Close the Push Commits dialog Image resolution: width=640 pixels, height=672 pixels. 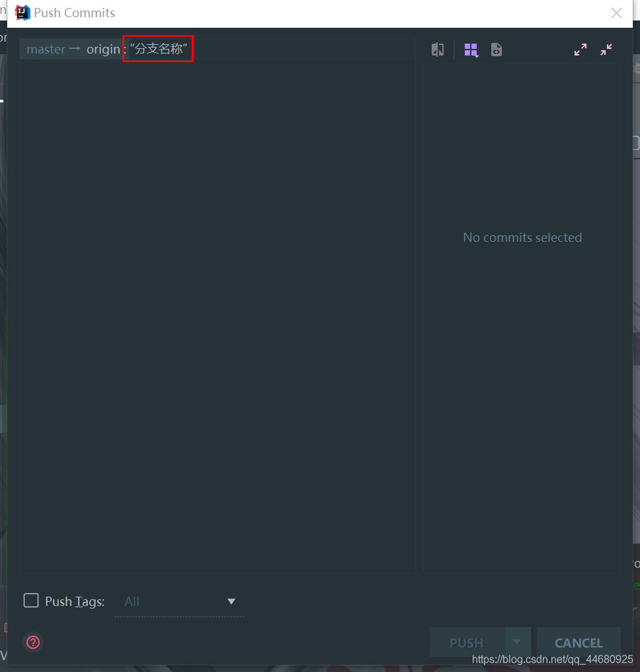[x=616, y=13]
